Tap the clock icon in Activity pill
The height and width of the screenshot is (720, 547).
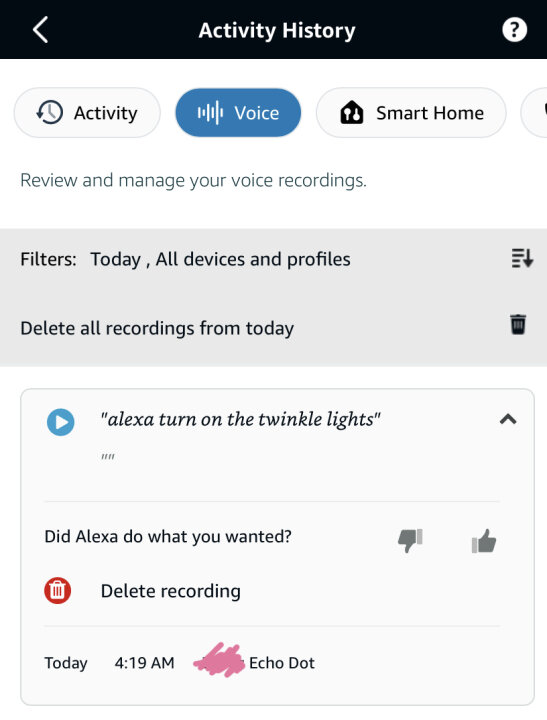[x=50, y=112]
